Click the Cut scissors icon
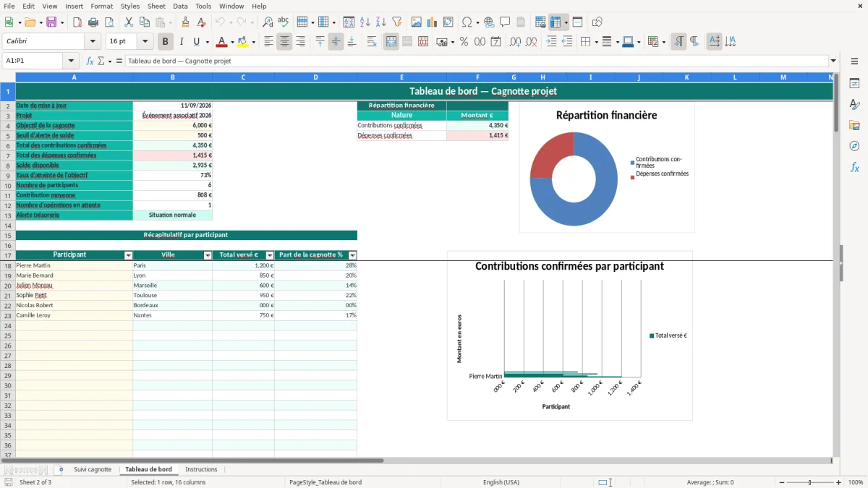The height and width of the screenshot is (488, 868). tap(129, 22)
